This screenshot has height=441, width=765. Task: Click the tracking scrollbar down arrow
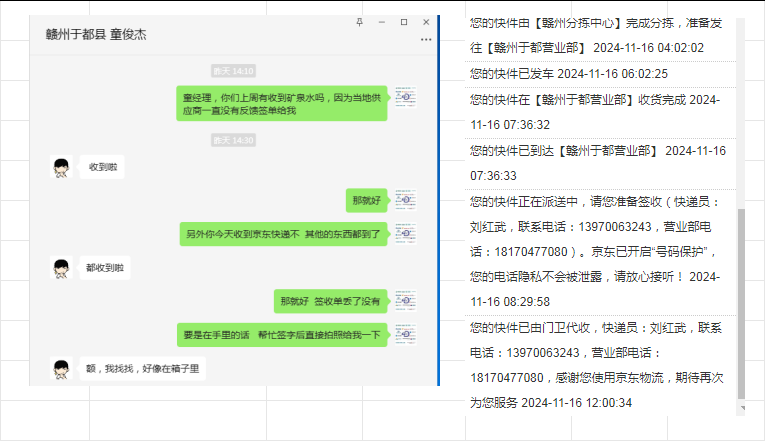[x=743, y=408]
